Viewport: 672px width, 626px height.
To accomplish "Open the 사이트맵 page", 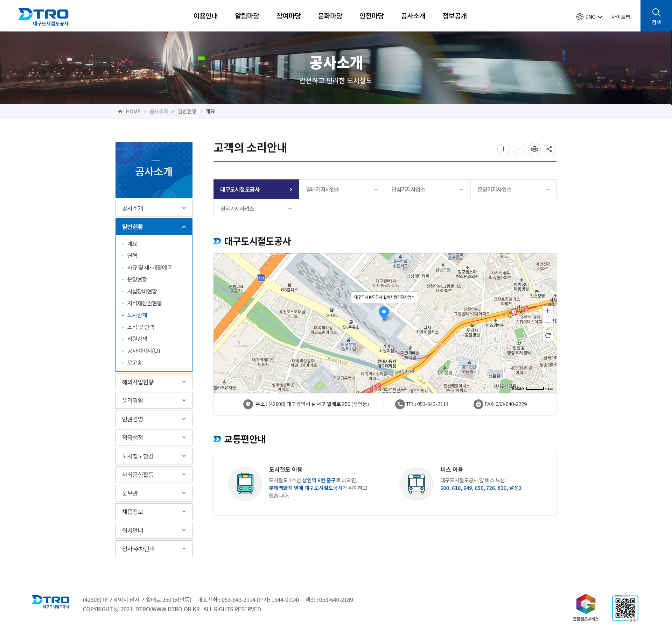I will click(x=621, y=16).
